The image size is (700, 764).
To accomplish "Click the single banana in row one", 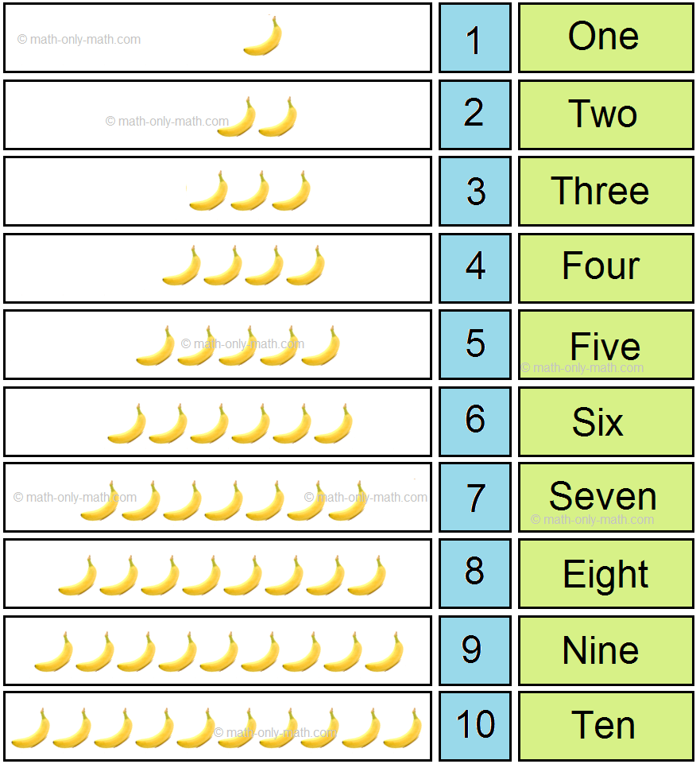I will click(x=263, y=37).
